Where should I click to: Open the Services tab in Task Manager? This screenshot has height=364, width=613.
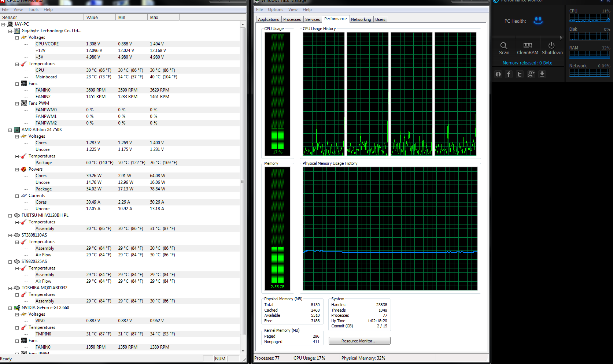313,19
